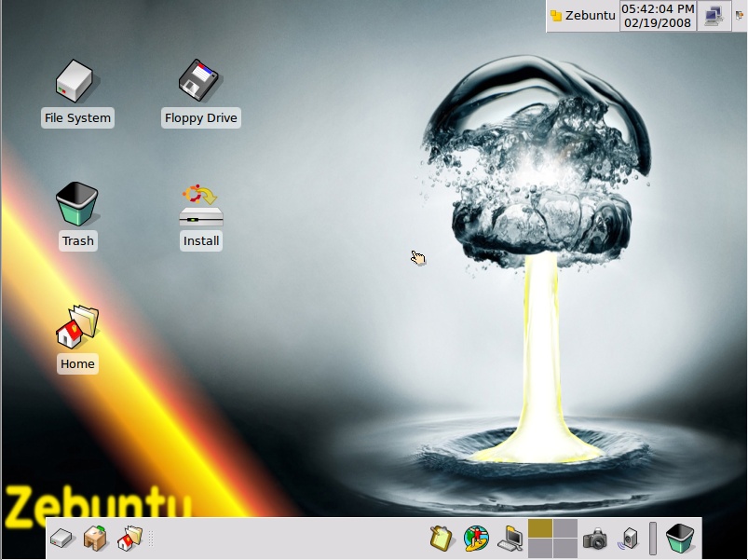The image size is (748, 560).
Task: Open the network monitor icon in top panel
Action: [714, 16]
